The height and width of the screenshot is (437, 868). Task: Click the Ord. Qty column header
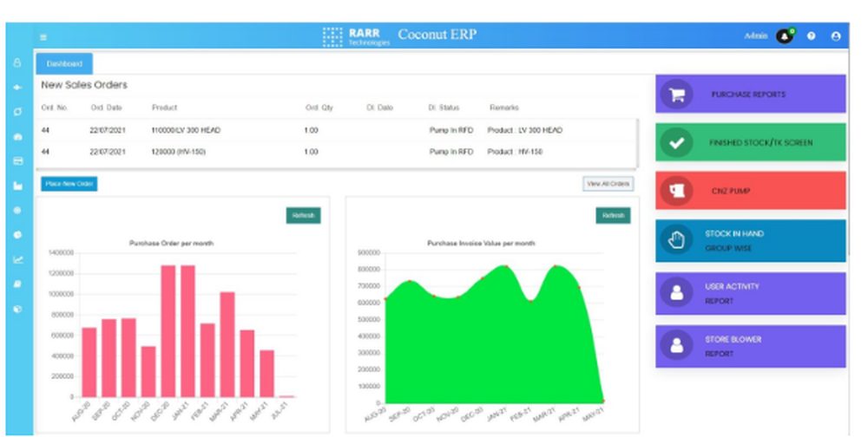click(319, 108)
